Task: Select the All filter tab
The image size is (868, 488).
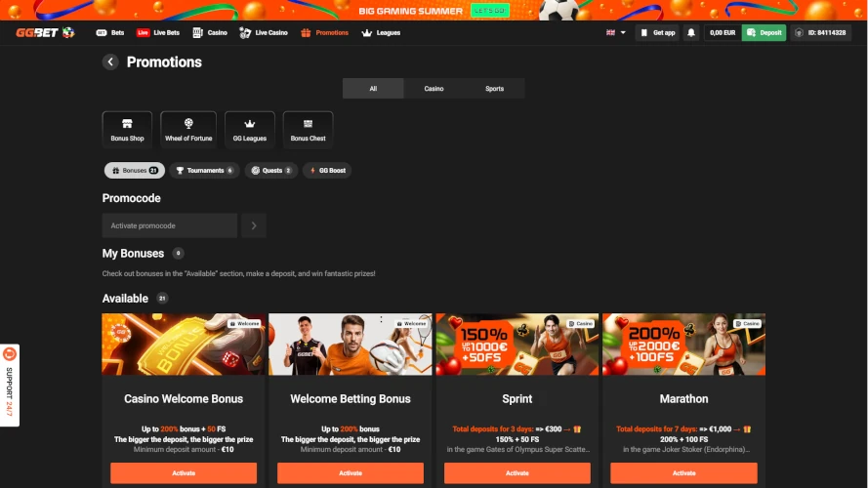Action: tap(373, 89)
